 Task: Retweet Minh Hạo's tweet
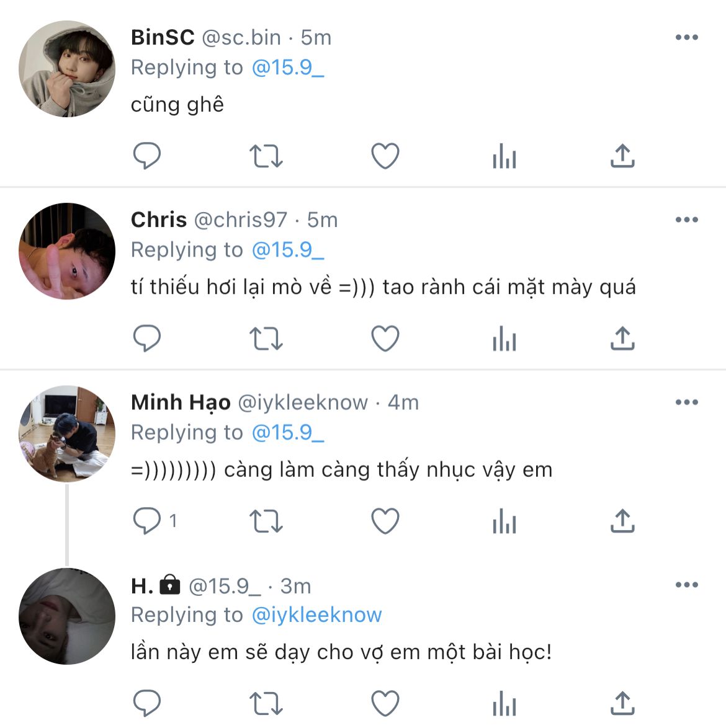pyautogui.click(x=266, y=521)
